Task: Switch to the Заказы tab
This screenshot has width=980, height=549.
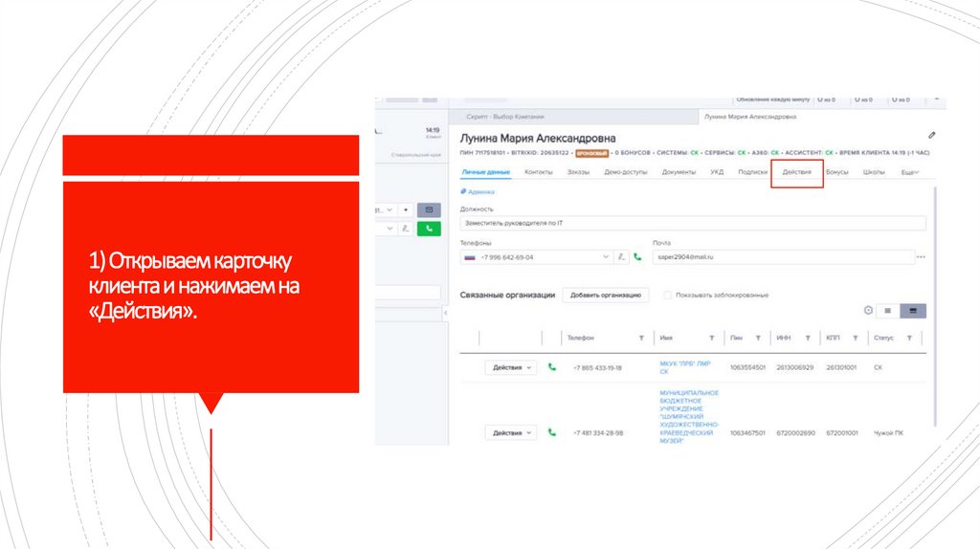Action: [x=578, y=172]
